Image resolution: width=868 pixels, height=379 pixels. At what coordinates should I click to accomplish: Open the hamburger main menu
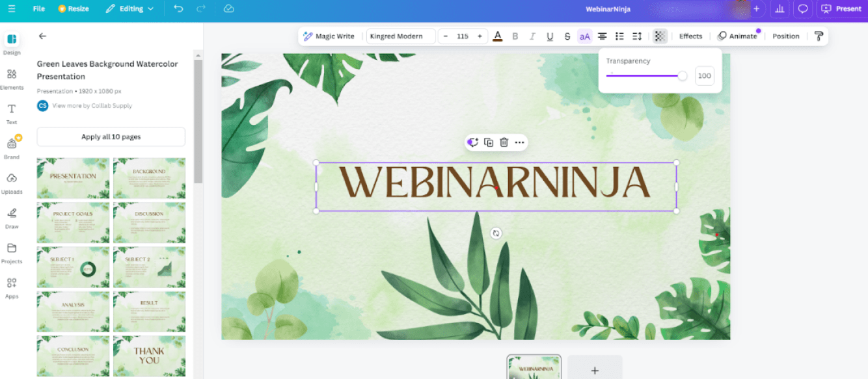pyautogui.click(x=12, y=9)
